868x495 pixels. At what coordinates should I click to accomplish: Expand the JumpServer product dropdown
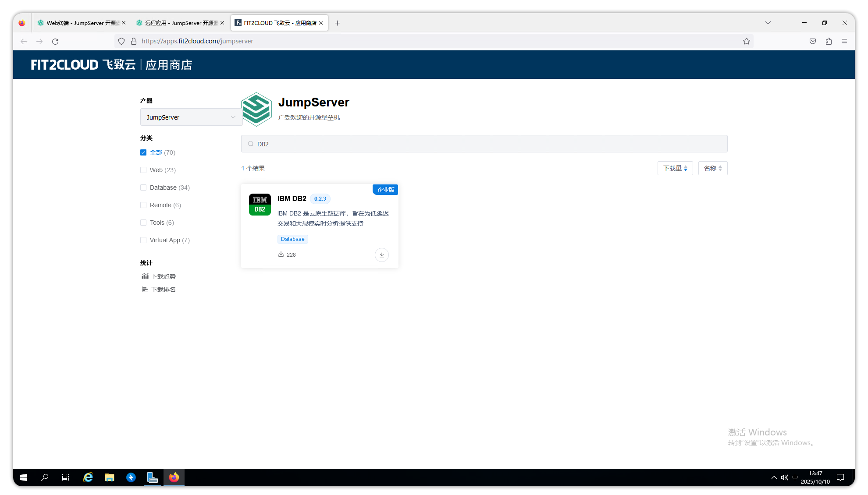click(x=191, y=117)
